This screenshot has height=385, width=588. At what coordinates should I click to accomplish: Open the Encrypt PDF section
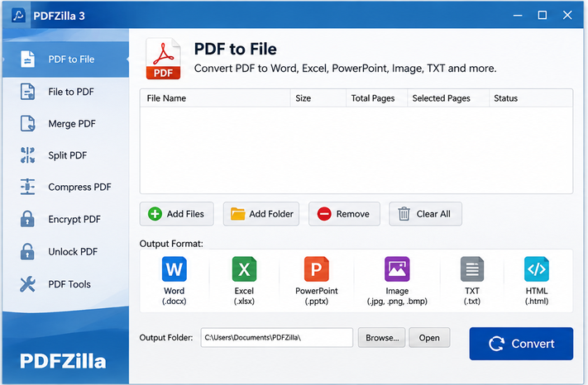point(65,219)
